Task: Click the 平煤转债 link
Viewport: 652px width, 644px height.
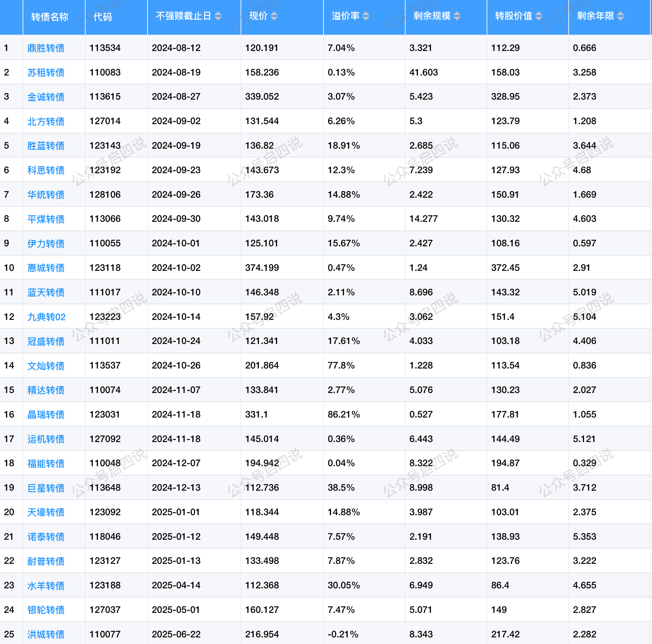Action: 46,219
